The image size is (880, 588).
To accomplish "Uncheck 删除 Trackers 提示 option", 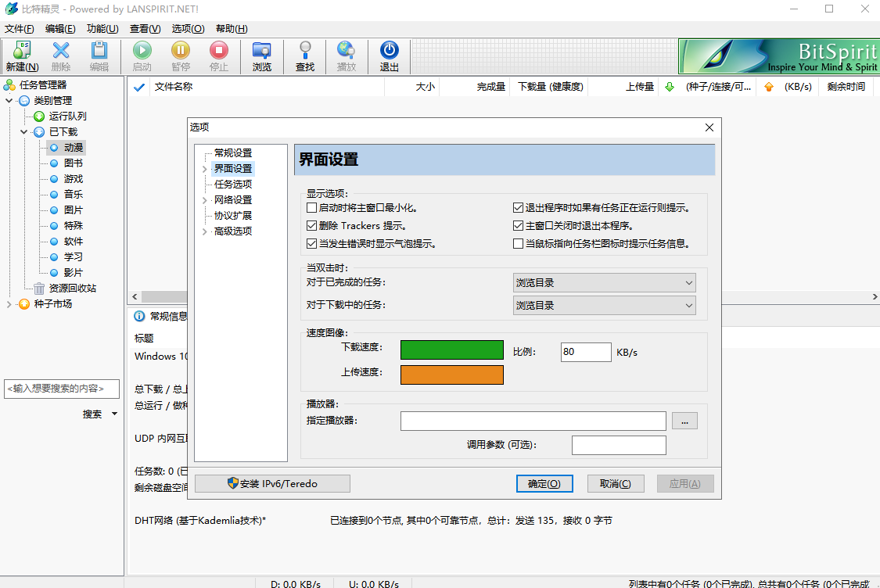I will pos(311,225).
